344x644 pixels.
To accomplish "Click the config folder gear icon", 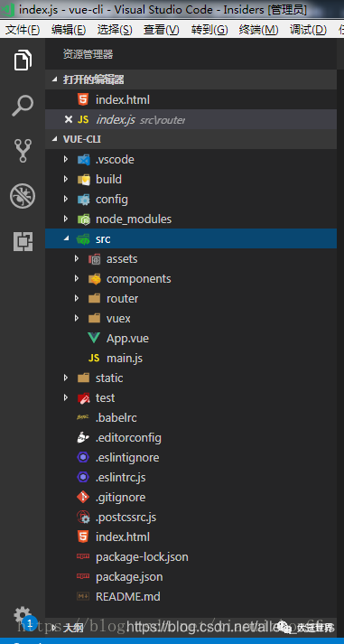I will (x=83, y=200).
